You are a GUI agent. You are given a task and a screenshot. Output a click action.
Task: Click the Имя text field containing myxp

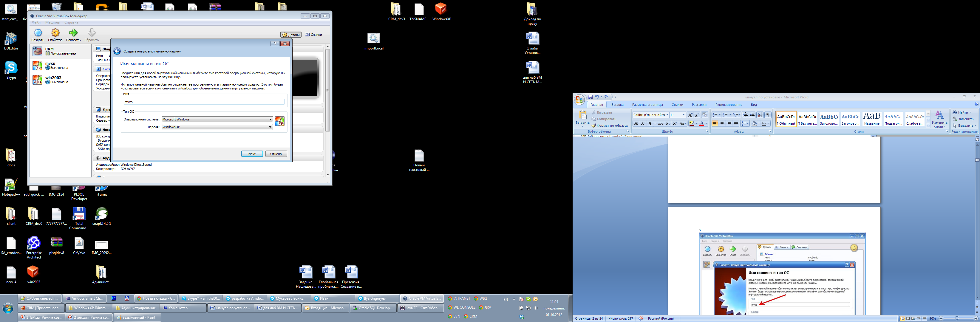(204, 102)
